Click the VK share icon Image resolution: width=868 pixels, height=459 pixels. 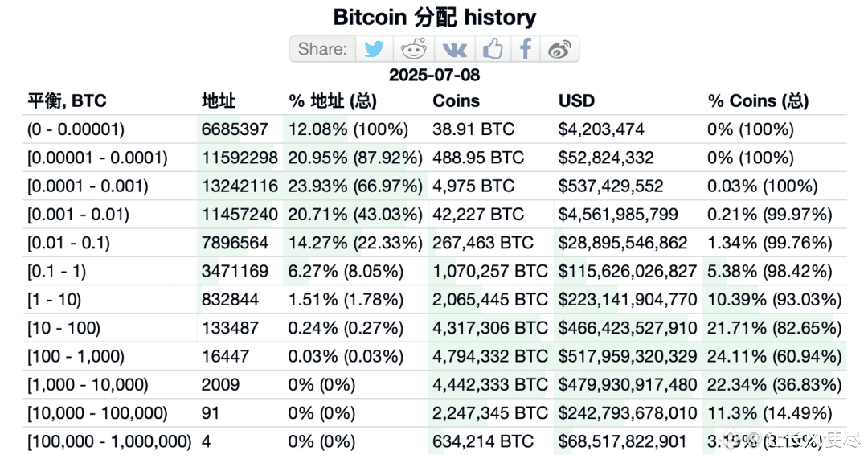(x=454, y=49)
